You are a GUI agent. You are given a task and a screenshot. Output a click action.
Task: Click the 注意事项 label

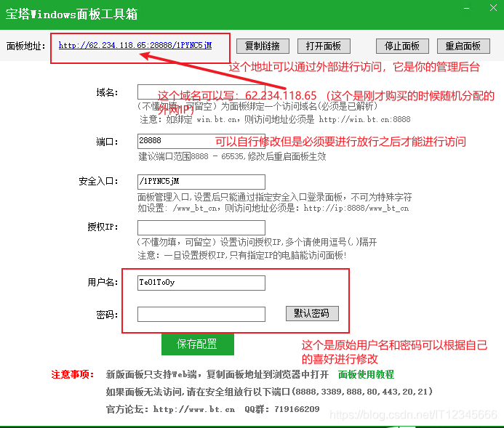[72, 374]
